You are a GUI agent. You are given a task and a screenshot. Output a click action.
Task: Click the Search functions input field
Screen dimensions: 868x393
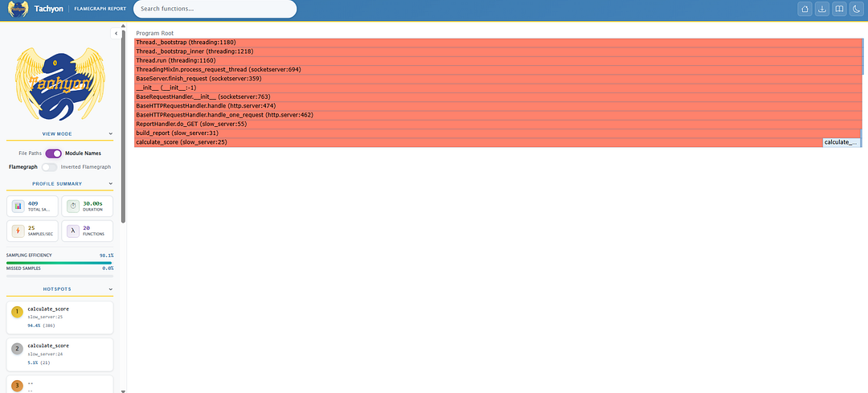[215, 9]
